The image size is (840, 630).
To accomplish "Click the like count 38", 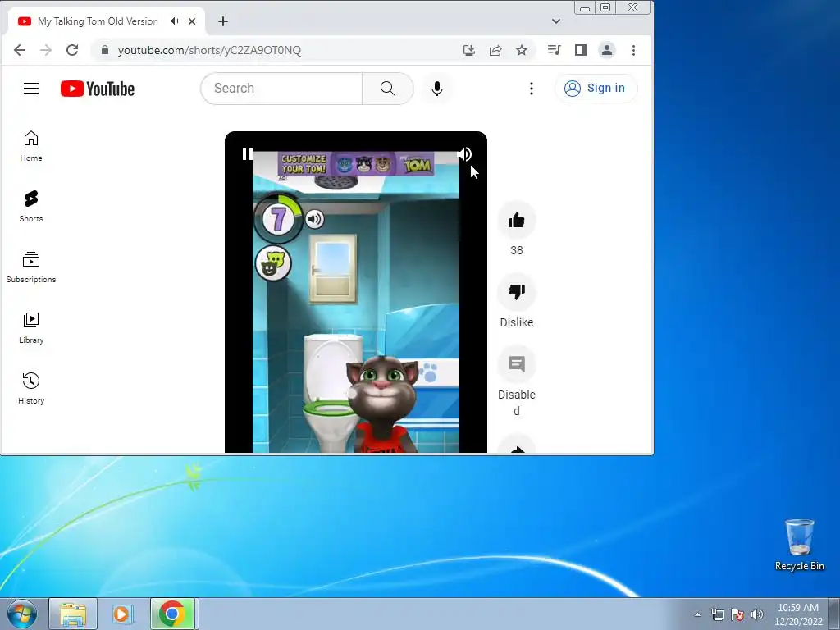I will (x=517, y=251).
